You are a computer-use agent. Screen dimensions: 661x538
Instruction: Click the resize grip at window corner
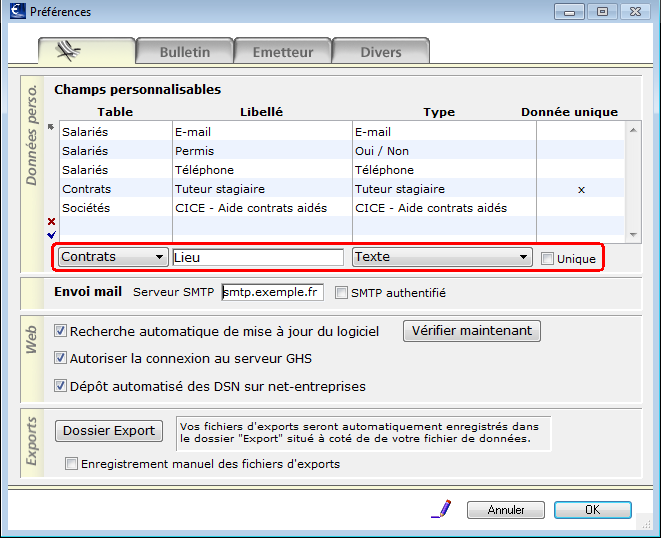pos(646,524)
